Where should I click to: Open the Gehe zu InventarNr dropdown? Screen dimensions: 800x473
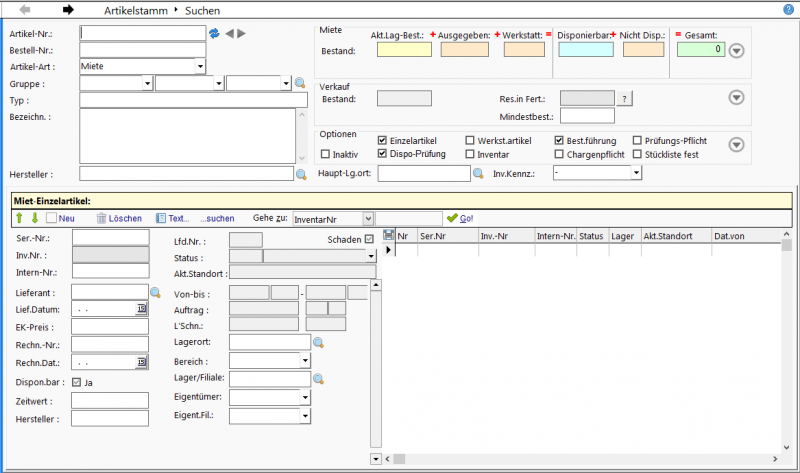tap(368, 219)
